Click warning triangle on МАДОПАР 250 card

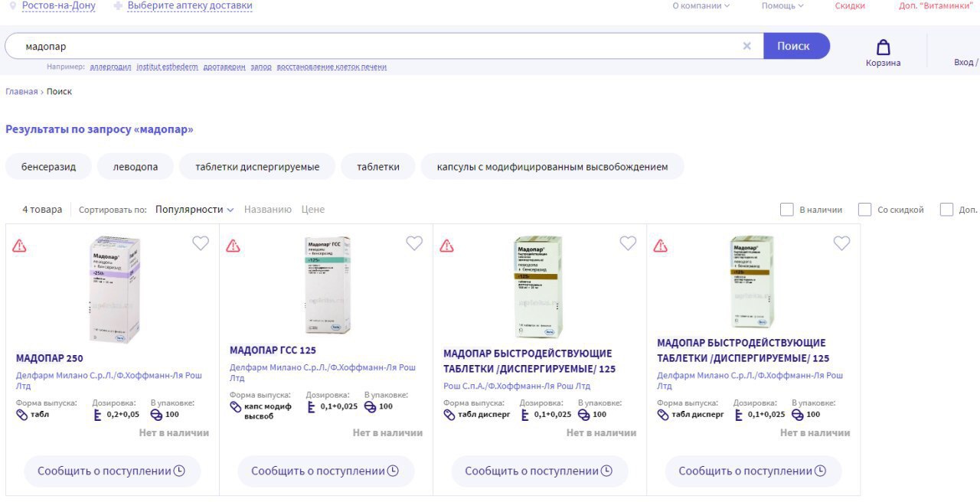(x=19, y=246)
